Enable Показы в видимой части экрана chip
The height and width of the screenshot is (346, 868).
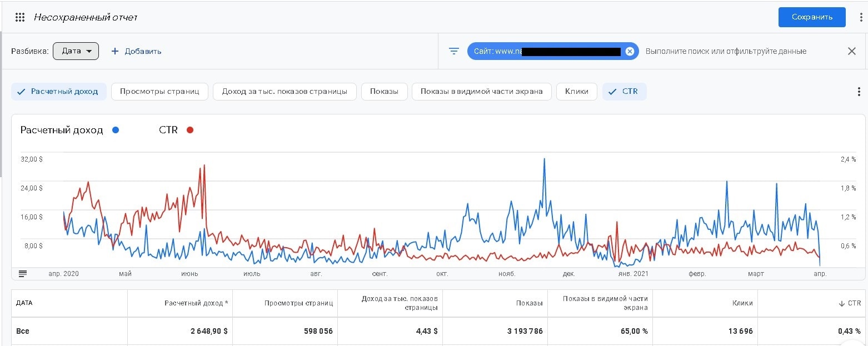(x=481, y=92)
